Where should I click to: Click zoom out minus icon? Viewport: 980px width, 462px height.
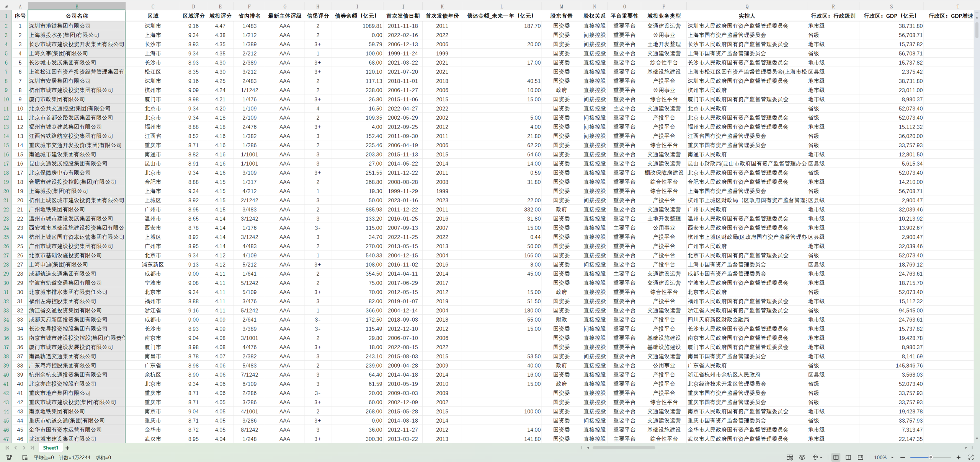click(x=903, y=457)
